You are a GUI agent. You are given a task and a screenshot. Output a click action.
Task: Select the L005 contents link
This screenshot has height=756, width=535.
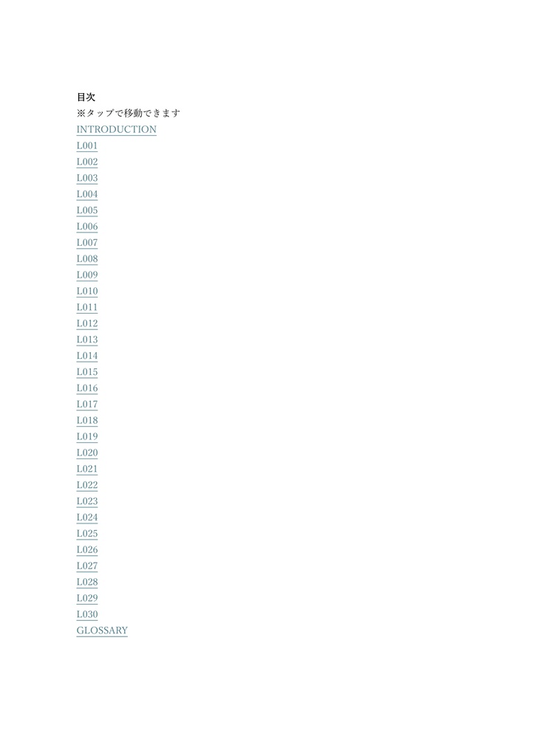[87, 210]
